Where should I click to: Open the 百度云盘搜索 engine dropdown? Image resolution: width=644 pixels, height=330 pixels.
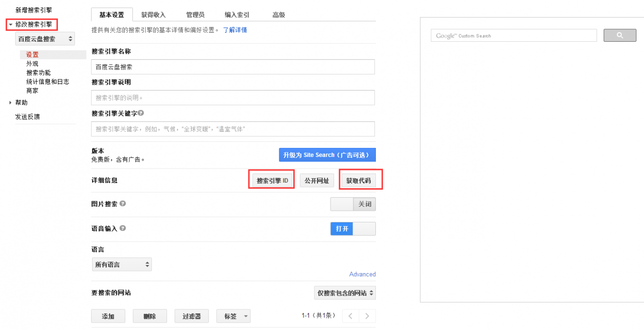(x=45, y=39)
